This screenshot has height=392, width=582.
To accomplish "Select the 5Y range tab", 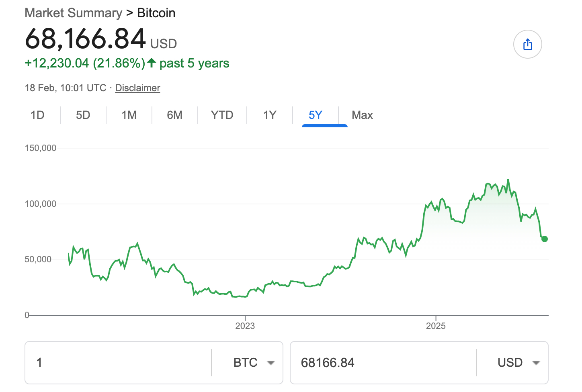I will [x=316, y=115].
